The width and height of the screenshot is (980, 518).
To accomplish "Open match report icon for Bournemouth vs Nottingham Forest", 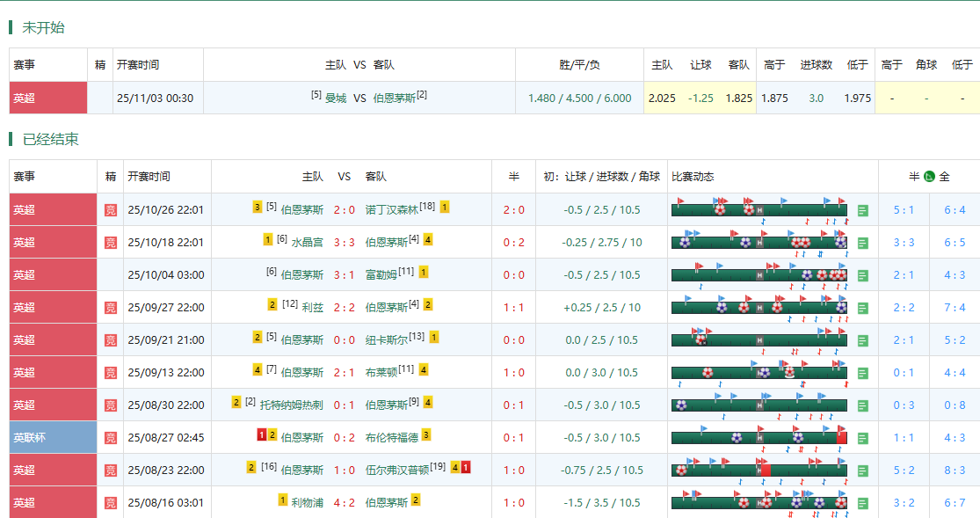I will pos(862,210).
